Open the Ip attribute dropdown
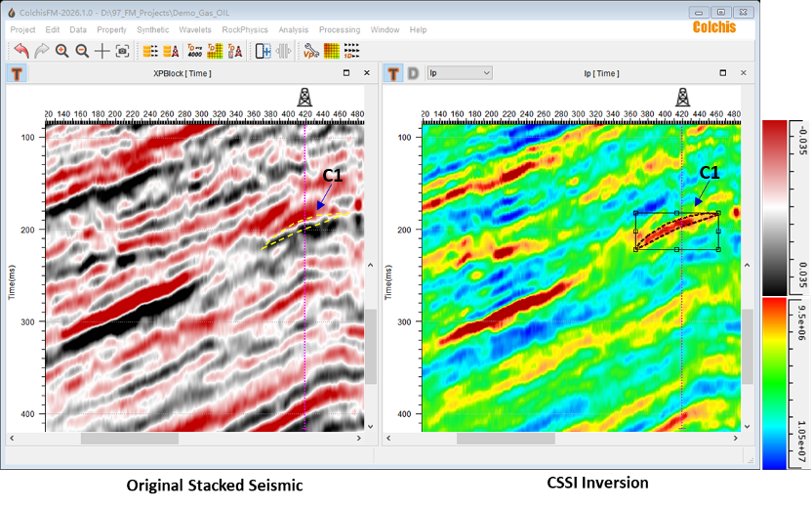 460,73
